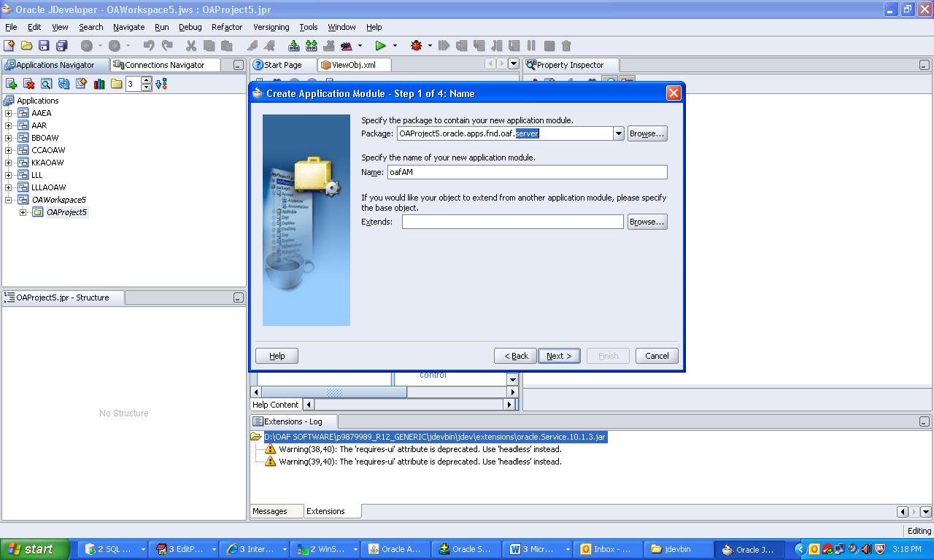
Task: Click the Help button in wizard
Action: pyautogui.click(x=277, y=356)
